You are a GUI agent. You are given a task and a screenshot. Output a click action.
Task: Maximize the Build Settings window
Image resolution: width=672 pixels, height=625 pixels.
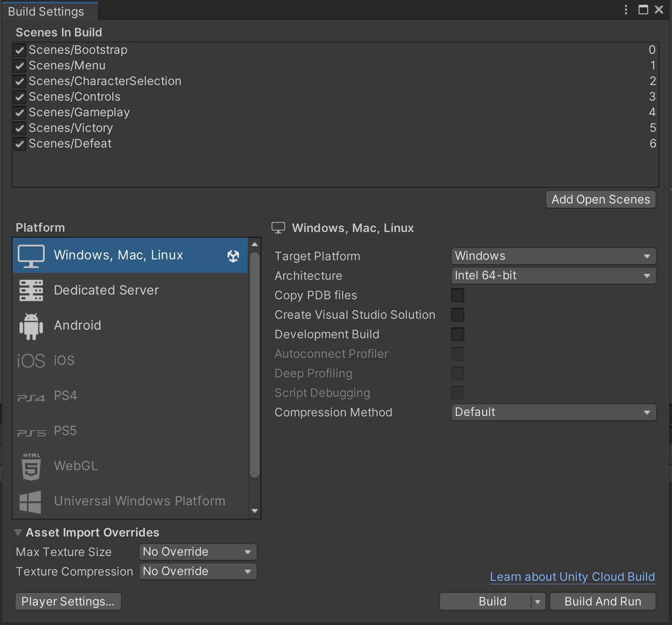643,10
